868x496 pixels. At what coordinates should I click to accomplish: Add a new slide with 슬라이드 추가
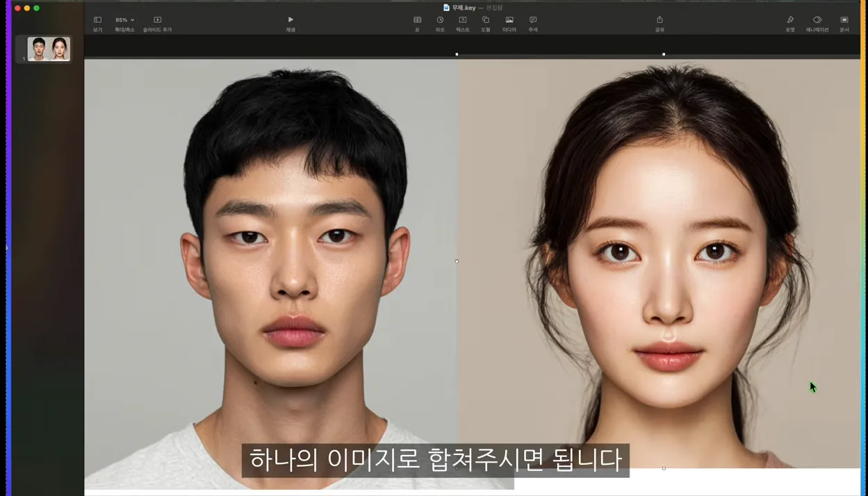[157, 24]
